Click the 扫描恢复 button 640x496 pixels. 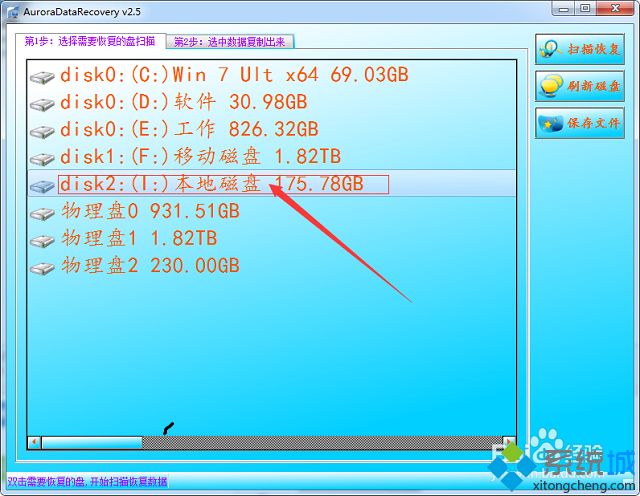580,49
